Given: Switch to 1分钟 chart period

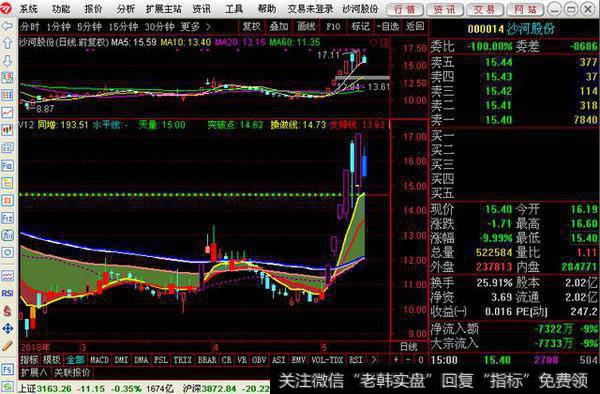Looking at the screenshot, I should click(x=59, y=27).
